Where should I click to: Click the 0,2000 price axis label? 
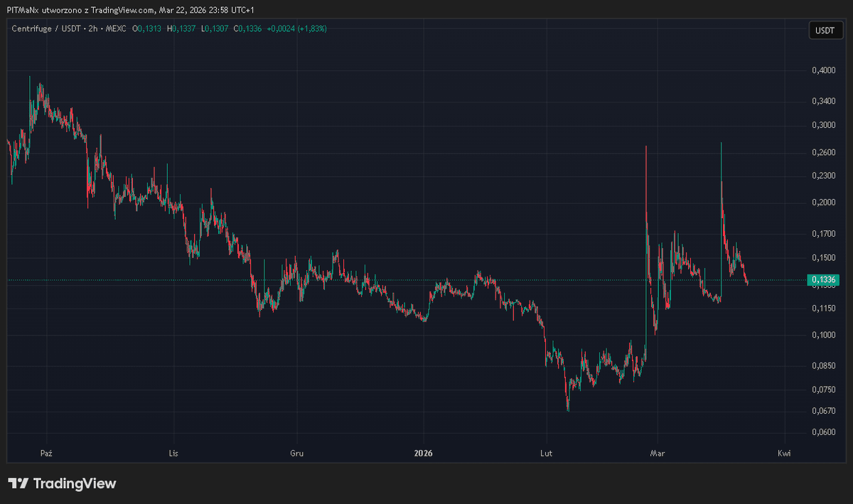point(824,203)
